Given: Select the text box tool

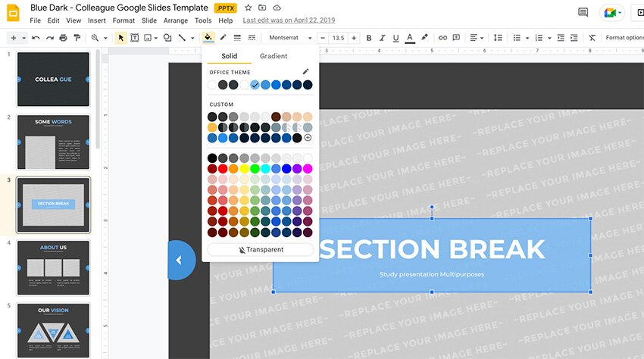Looking at the screenshot, I should 134,37.
